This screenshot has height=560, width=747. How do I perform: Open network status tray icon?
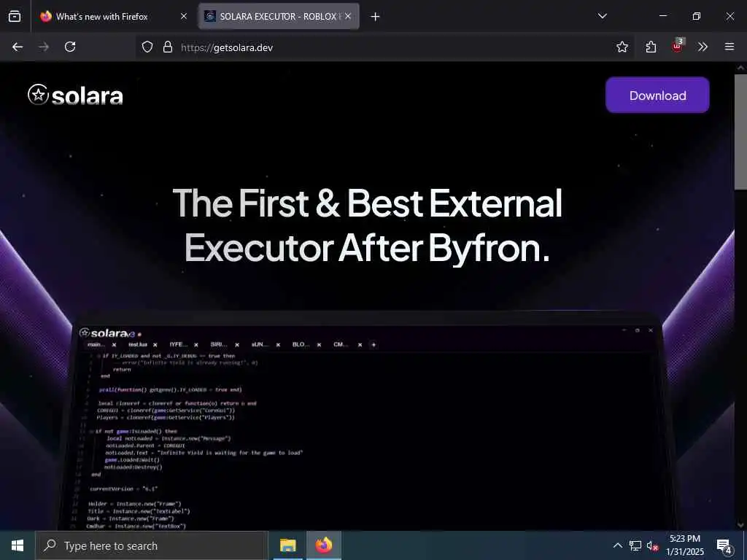pos(635,545)
